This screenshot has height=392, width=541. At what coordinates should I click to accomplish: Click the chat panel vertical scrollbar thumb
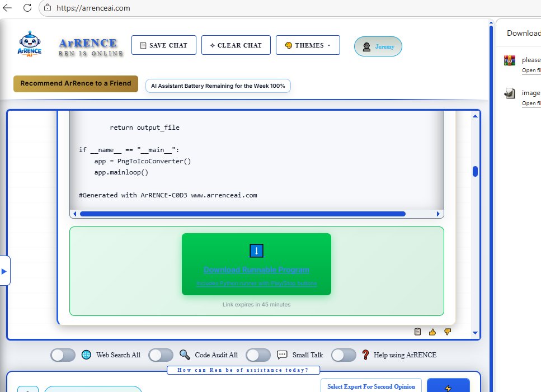coord(475,171)
